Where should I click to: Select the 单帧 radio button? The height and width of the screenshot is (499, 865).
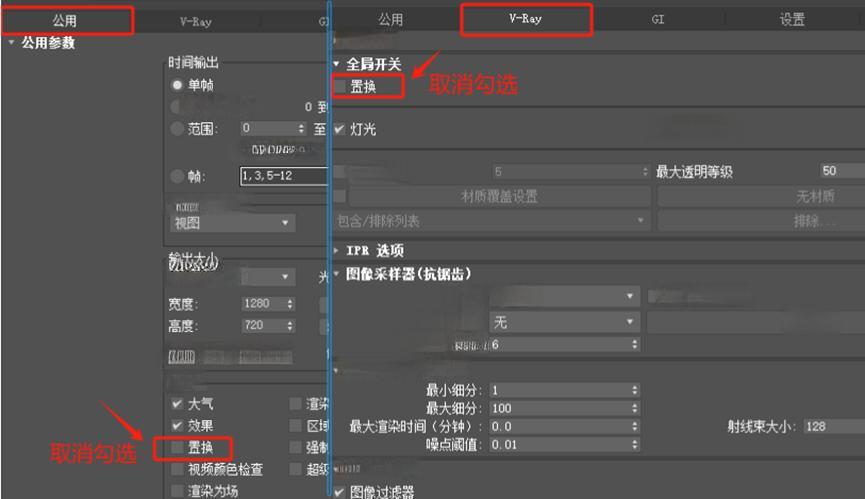177,86
